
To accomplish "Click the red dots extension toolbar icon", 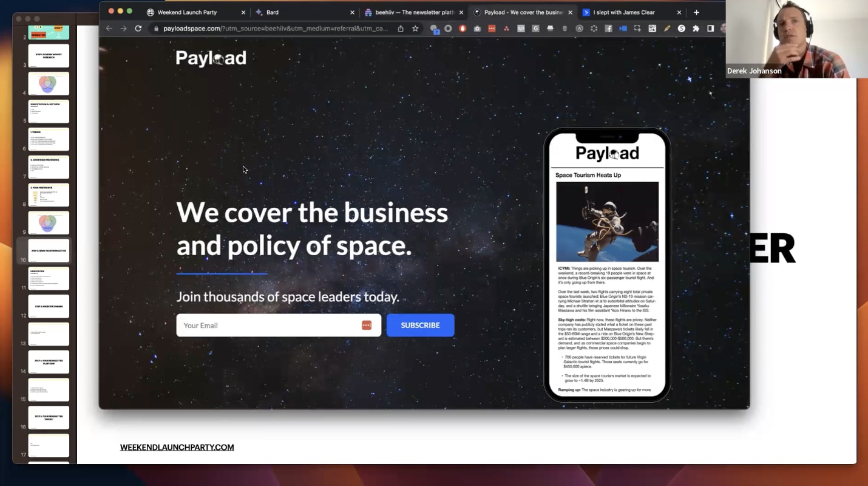I will tap(492, 29).
